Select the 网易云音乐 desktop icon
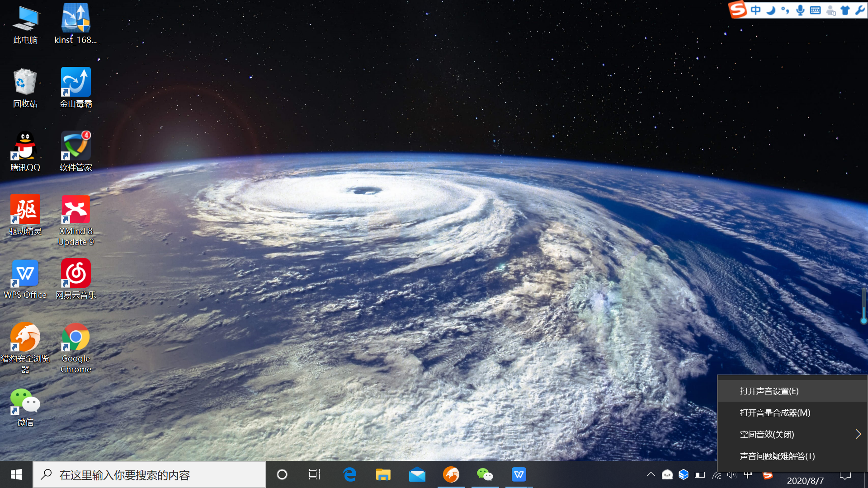The width and height of the screenshot is (868, 488). pyautogui.click(x=75, y=279)
